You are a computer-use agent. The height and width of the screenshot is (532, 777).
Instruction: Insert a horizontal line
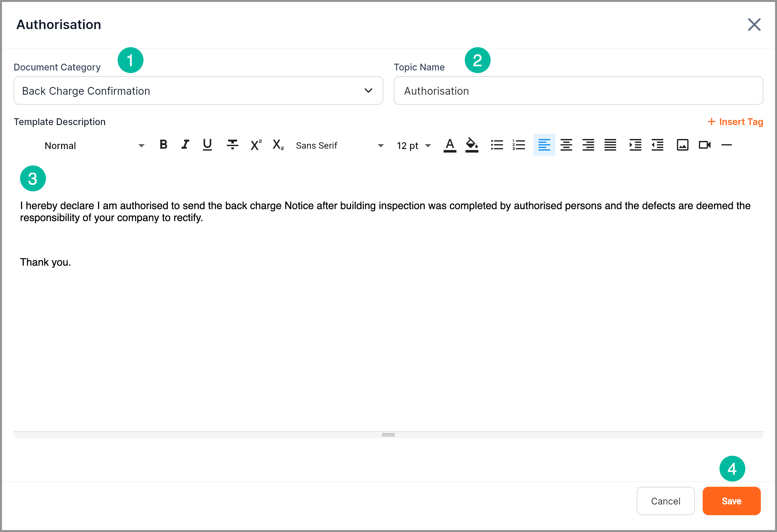coord(727,145)
